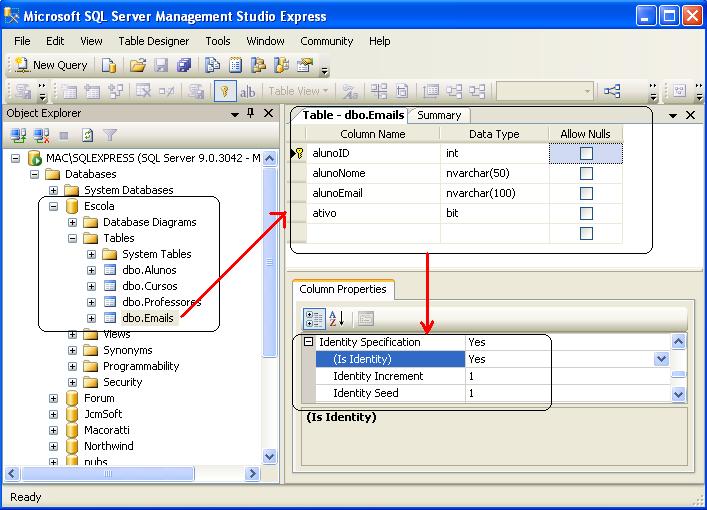Open the Community menu
Image resolution: width=707 pixels, height=510 pixels.
(326, 41)
